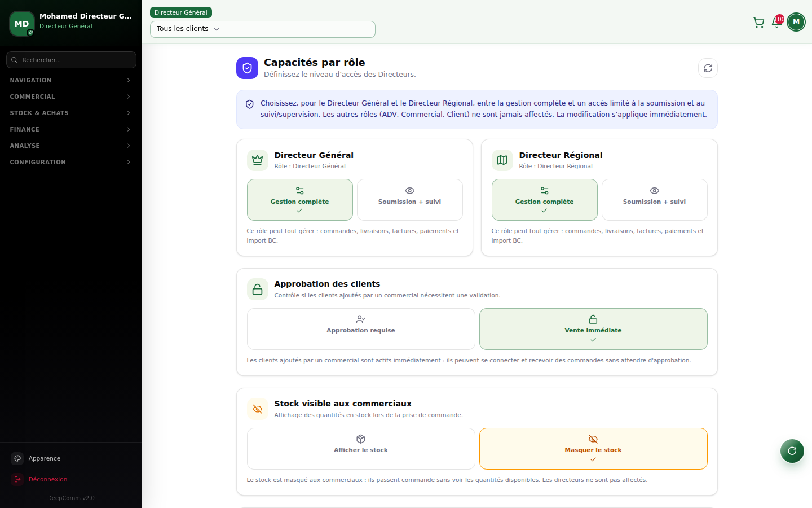This screenshot has width=812, height=508.
Task: Click the padlock icon of Approbation des clients
Action: pyautogui.click(x=258, y=290)
